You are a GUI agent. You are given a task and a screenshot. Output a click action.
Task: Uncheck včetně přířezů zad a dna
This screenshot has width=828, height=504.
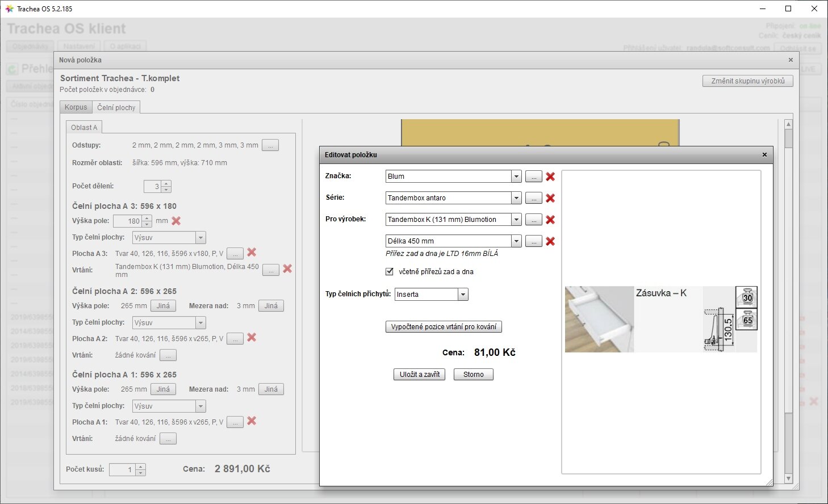click(x=390, y=271)
